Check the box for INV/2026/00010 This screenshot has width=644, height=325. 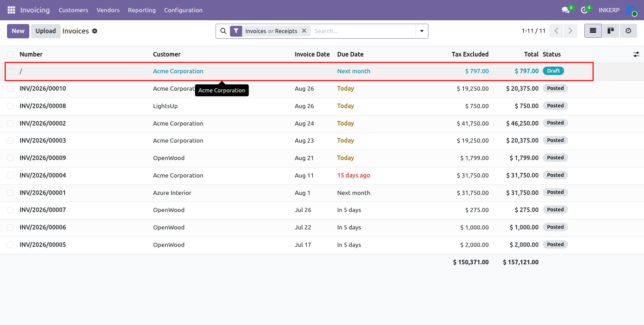(10, 89)
